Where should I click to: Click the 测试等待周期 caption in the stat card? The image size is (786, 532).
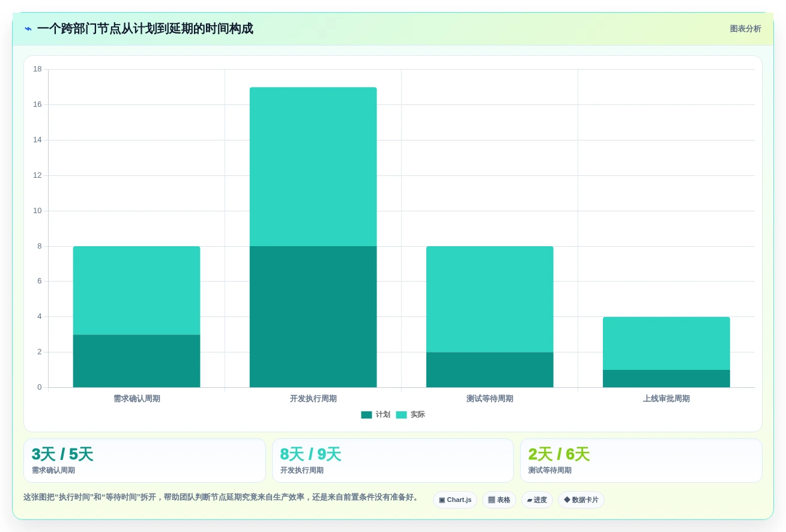click(x=550, y=471)
